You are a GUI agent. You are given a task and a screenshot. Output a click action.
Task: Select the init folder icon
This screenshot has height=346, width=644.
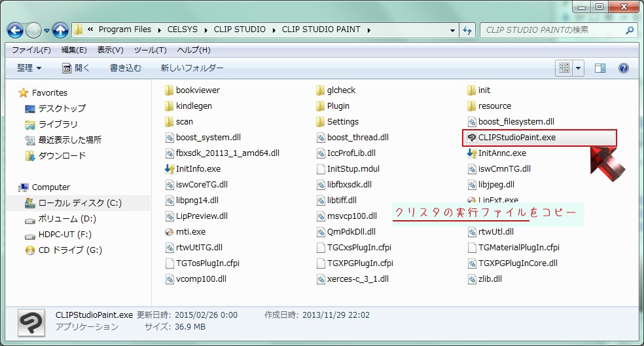click(x=471, y=90)
